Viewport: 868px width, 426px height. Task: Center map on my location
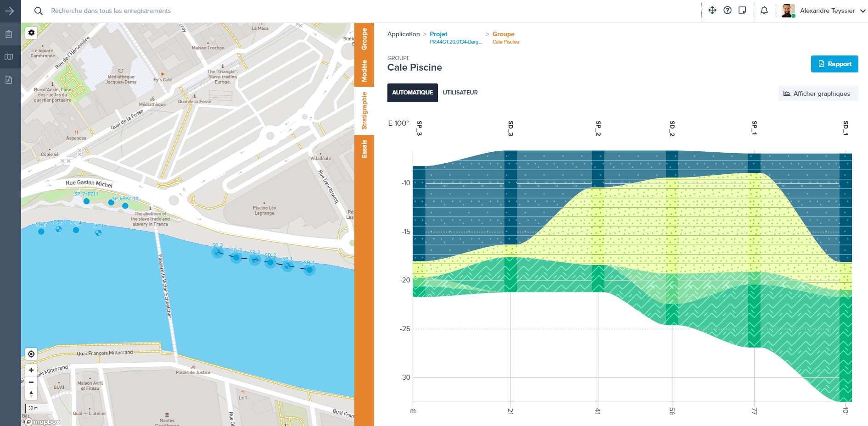point(31,354)
